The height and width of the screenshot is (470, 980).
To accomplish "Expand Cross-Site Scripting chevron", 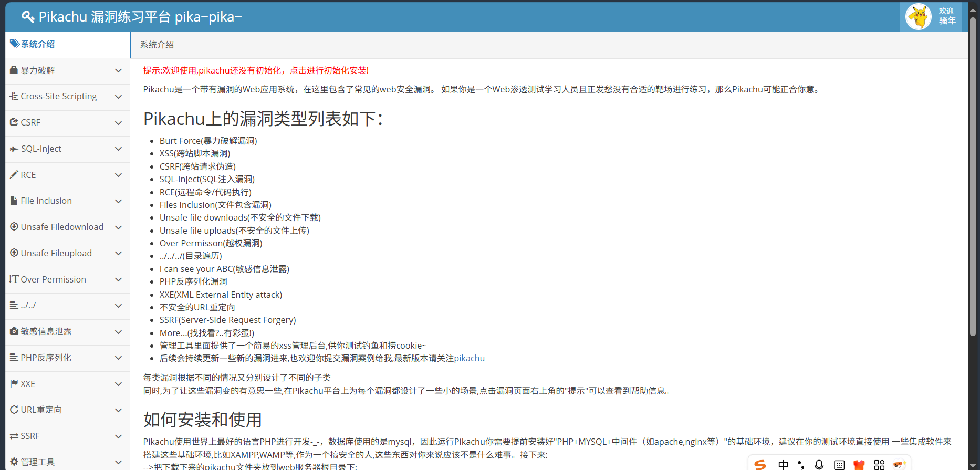I will point(118,97).
